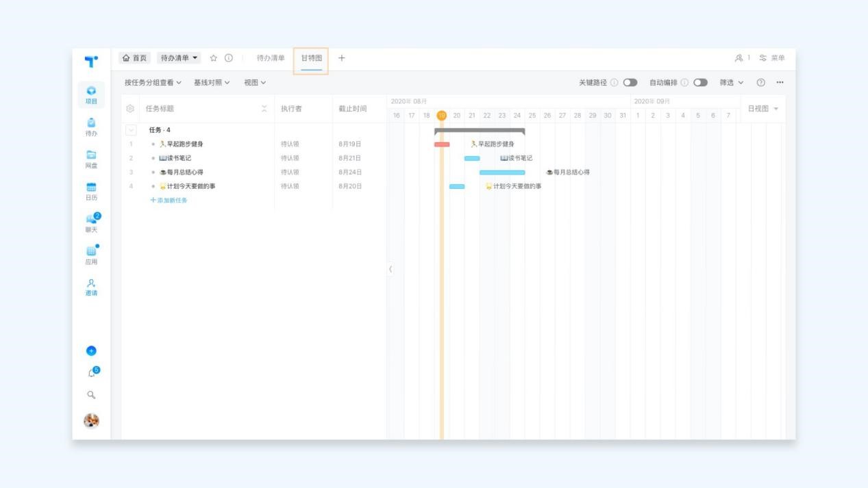This screenshot has height=488, width=868.
Task: Click deadline 8月24日
Action: 350,172
